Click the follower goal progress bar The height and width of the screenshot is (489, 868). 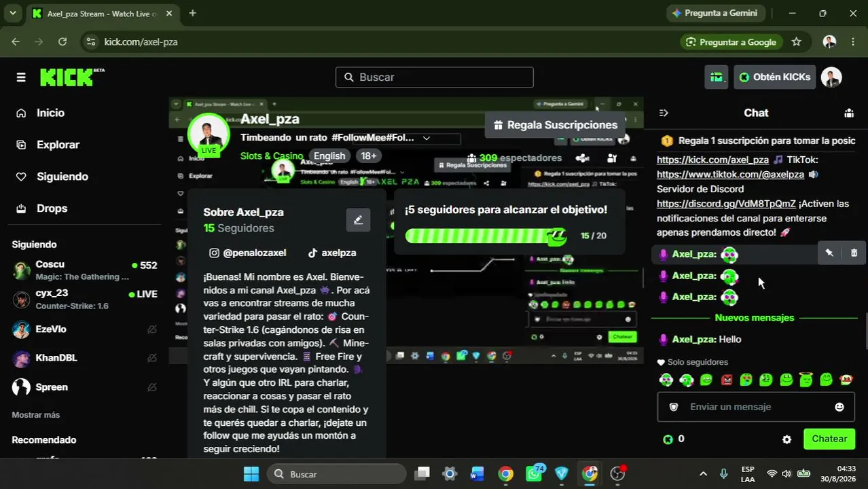[485, 236]
